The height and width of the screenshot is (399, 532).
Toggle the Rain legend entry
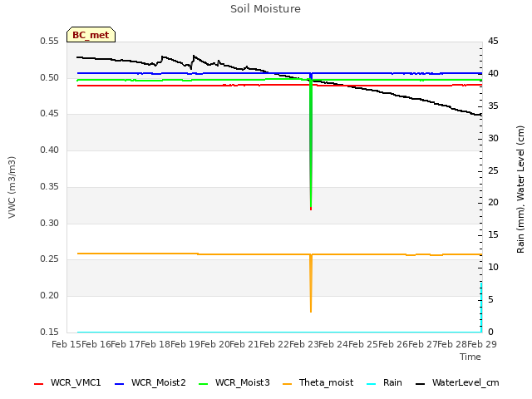[384, 382]
